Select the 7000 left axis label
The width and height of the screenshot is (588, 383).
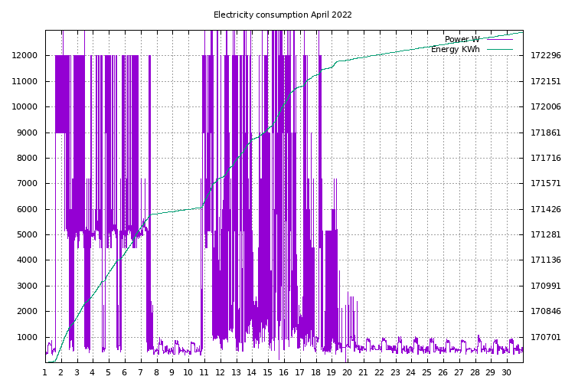point(27,183)
